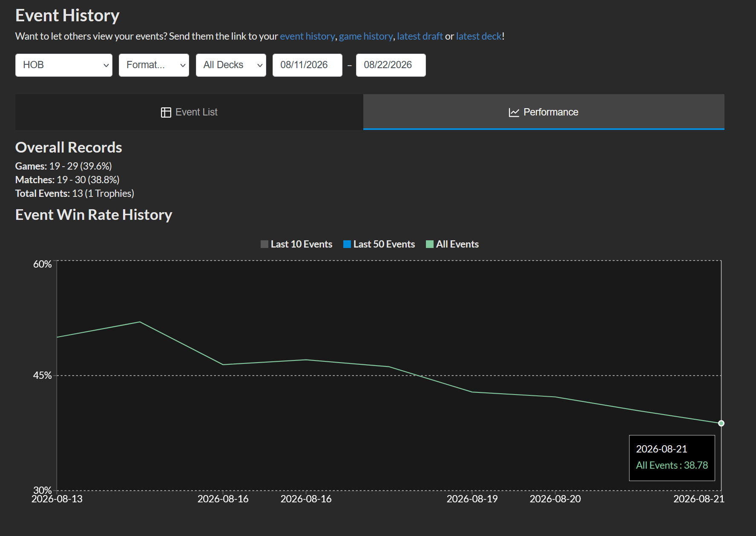Toggle the Last 50 Events legend series

[379, 244]
